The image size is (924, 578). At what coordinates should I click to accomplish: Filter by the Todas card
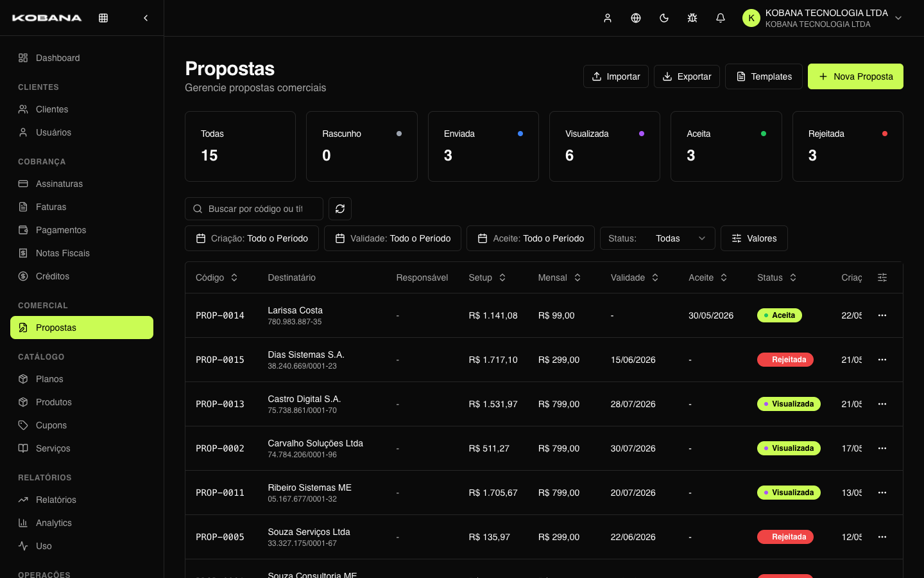point(240,146)
